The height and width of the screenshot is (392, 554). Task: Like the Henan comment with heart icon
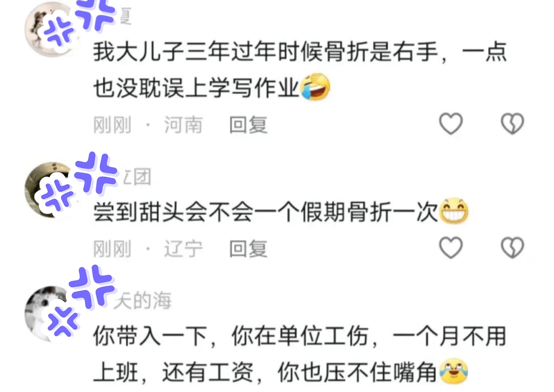(x=450, y=124)
